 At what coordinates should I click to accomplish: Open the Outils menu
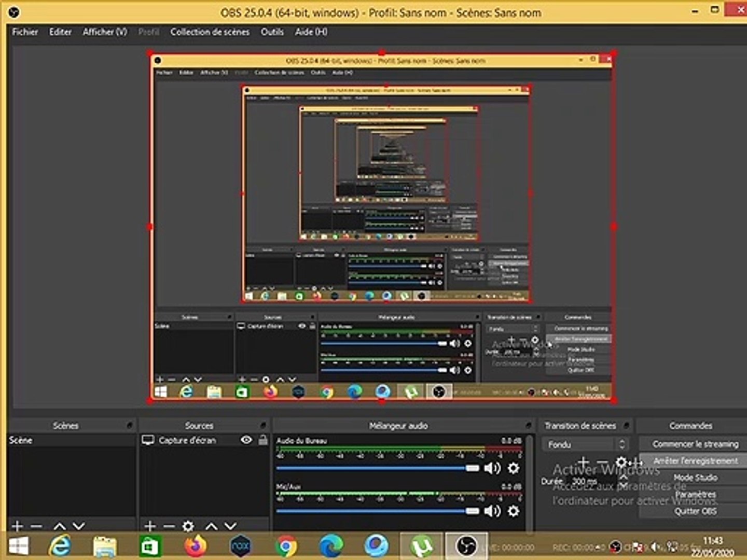(272, 32)
